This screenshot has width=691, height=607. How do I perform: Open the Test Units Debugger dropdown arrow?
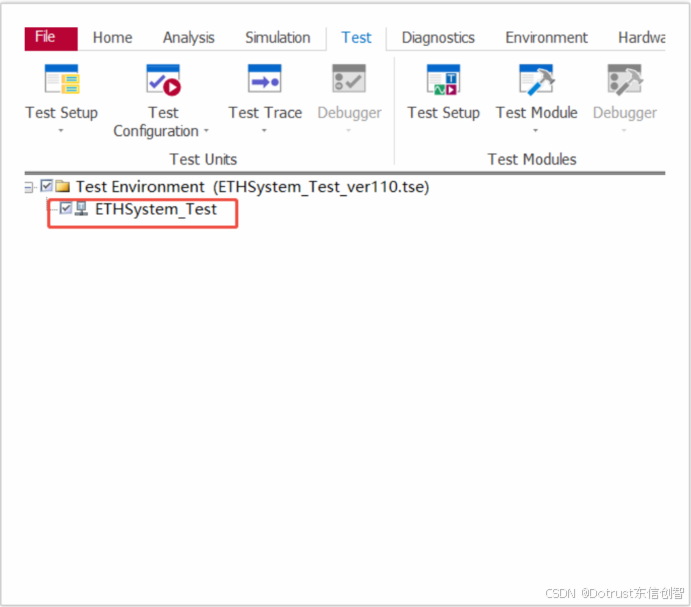349,130
